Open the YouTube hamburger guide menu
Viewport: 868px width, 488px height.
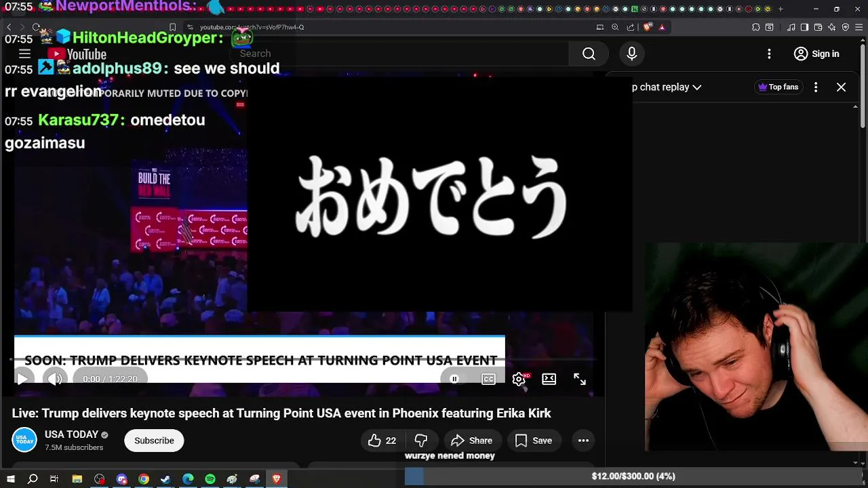point(24,54)
